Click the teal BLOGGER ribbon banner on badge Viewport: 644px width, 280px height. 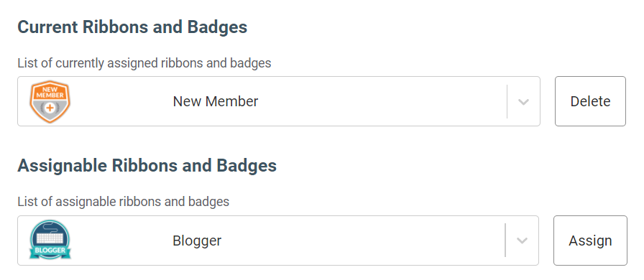[50, 251]
